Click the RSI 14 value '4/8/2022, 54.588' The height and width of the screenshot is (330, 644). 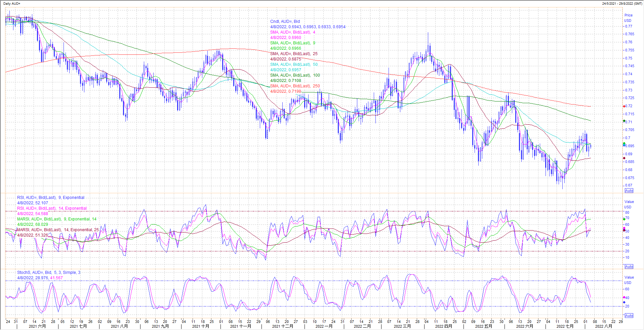[33, 214]
